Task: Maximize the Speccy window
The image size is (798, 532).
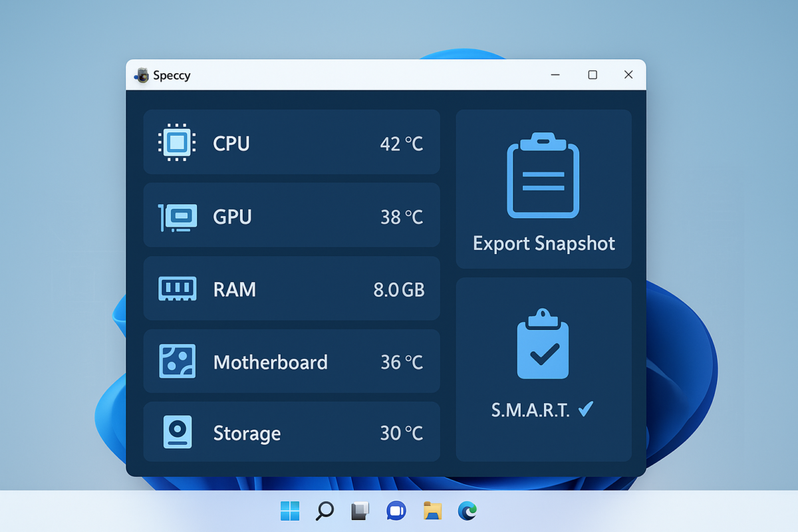Action: (x=593, y=75)
